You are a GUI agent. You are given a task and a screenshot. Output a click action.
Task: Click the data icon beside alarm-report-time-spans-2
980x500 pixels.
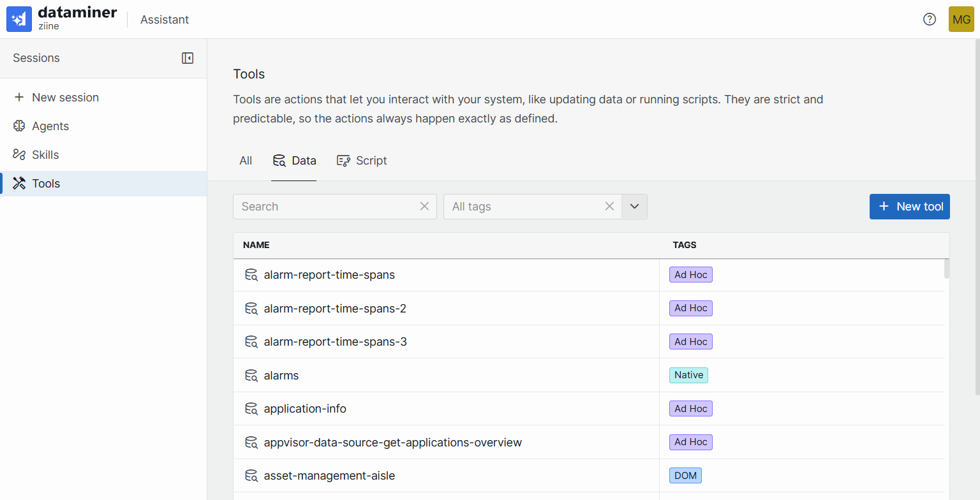(251, 309)
